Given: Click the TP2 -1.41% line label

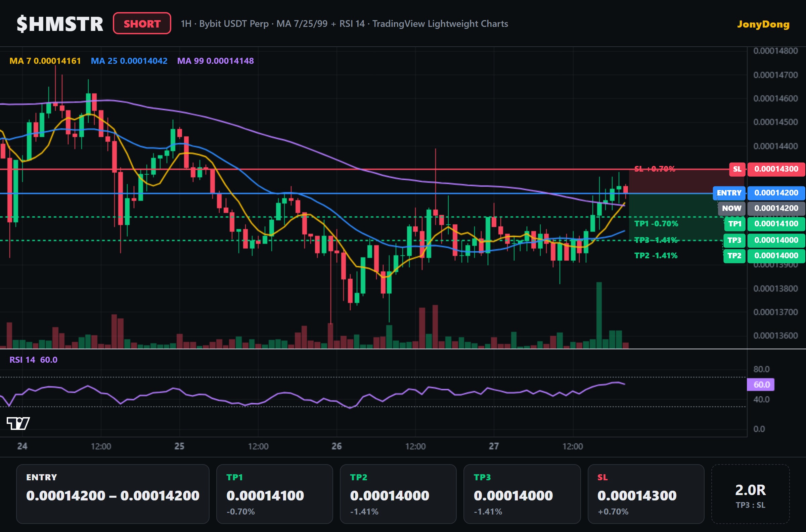Looking at the screenshot, I should coord(656,256).
